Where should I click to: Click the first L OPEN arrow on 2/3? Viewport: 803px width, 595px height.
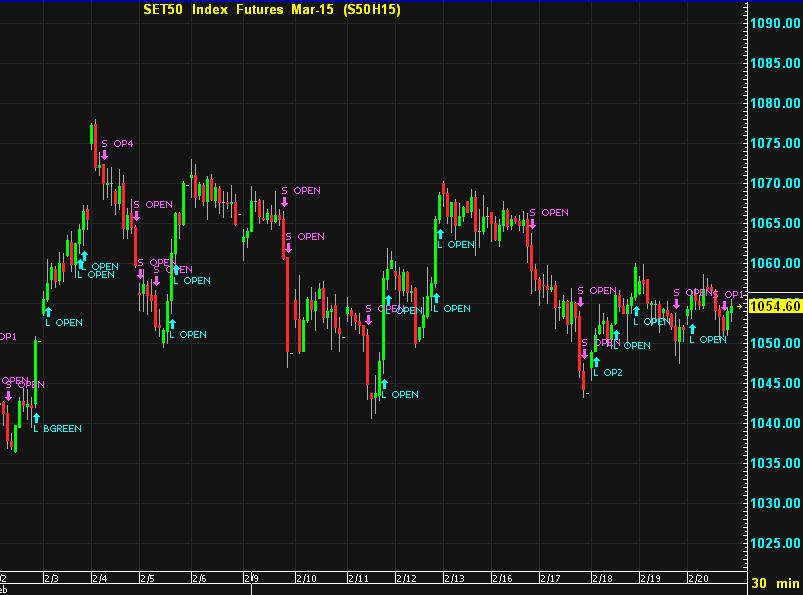pyautogui.click(x=47, y=311)
